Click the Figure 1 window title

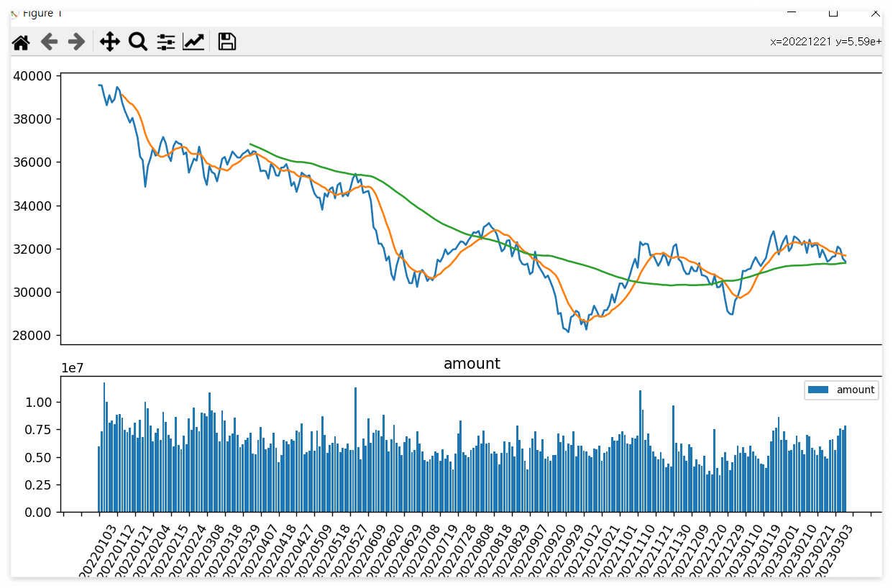point(42,13)
